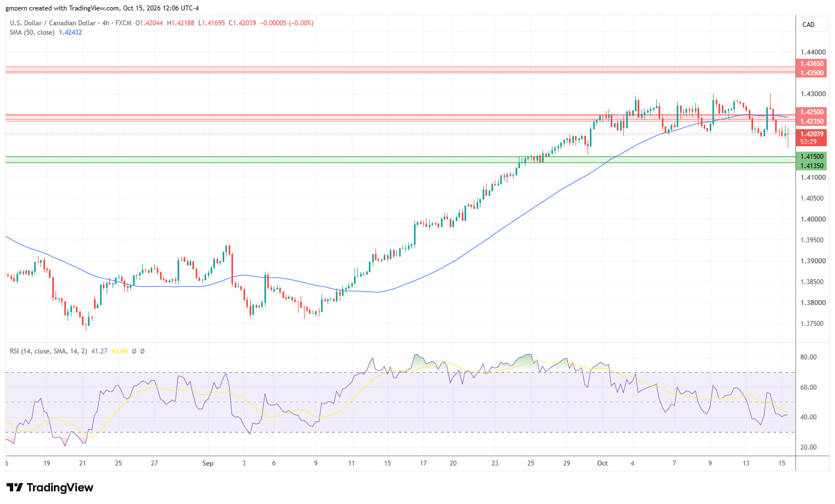Click the SMA (50, close) indicator label
This screenshot has height=504, width=835.
click(32, 32)
